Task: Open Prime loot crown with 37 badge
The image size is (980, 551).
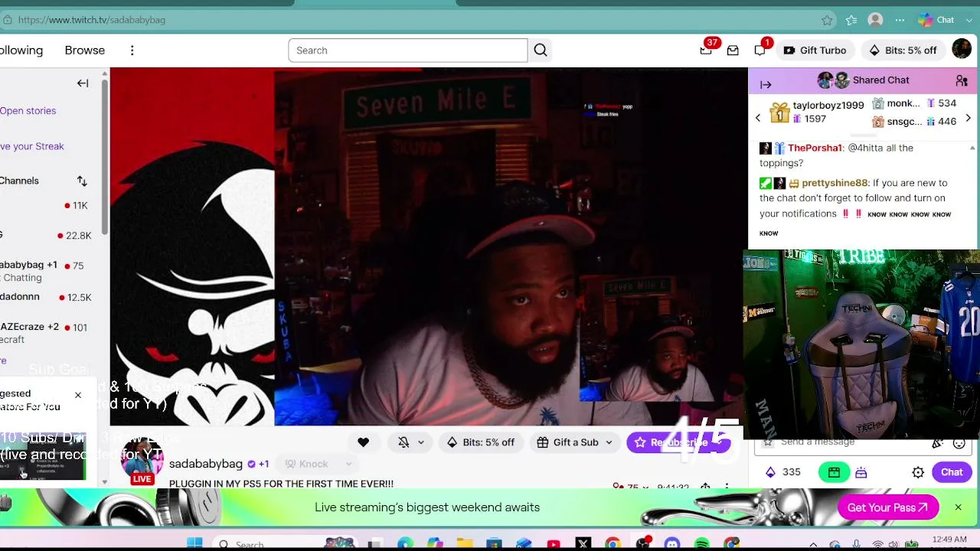Action: 706,51
